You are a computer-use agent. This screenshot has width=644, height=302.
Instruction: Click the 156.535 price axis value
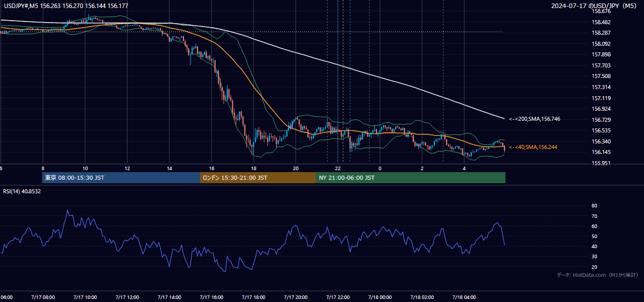coord(601,130)
